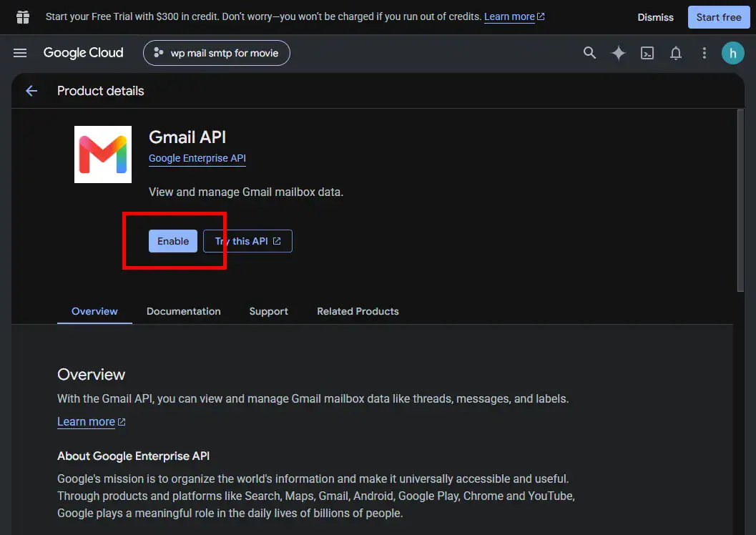Click the Overview section heading
This screenshot has height=535, width=756.
point(91,375)
